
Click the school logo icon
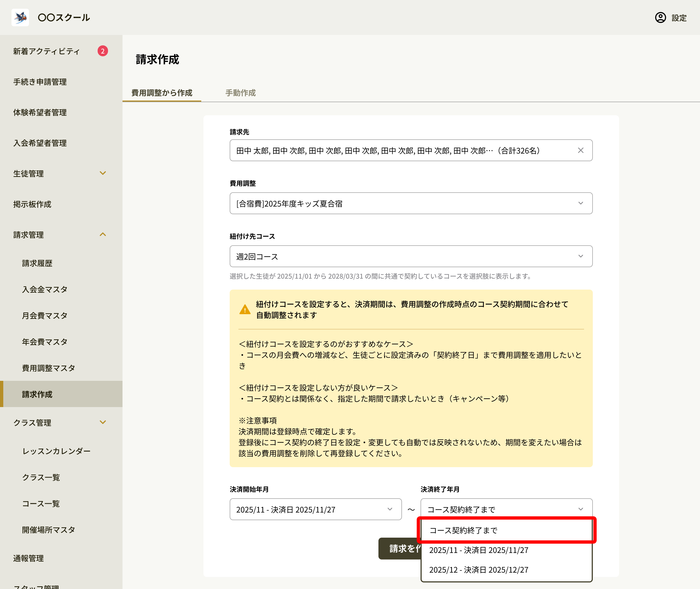point(20,17)
